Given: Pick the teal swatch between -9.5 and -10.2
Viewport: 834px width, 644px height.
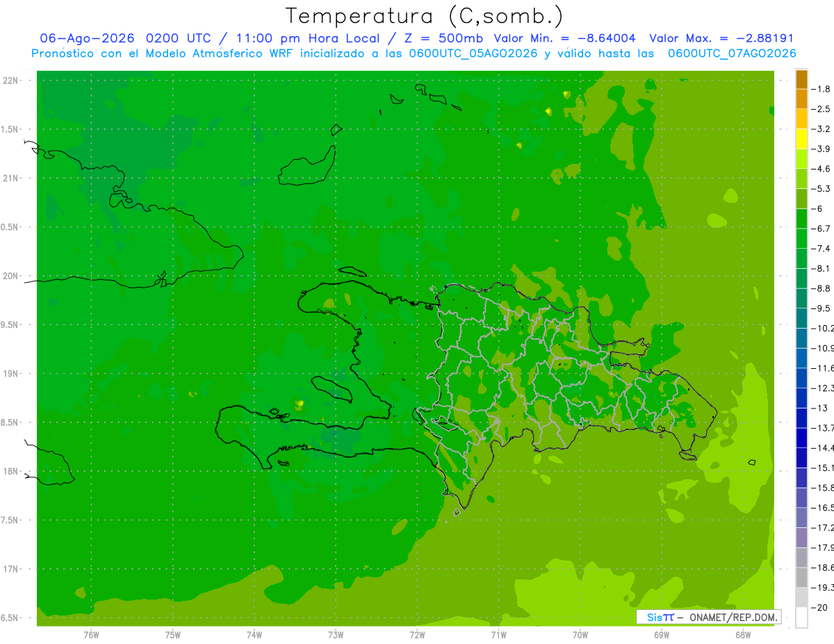Looking at the screenshot, I should click(801, 318).
